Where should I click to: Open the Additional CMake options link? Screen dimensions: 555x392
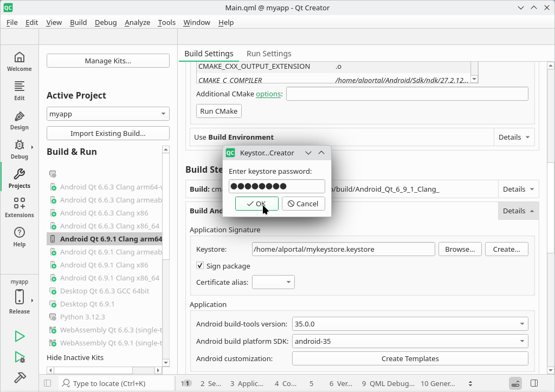pos(268,94)
